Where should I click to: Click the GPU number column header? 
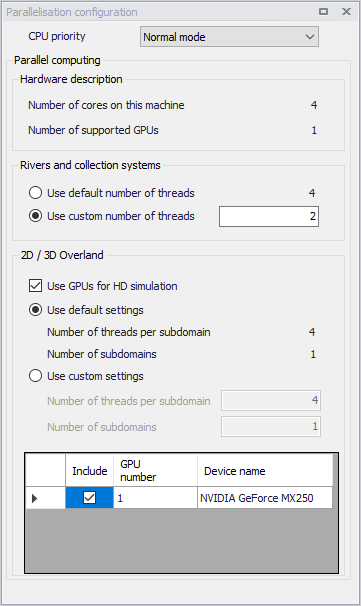(x=155, y=470)
